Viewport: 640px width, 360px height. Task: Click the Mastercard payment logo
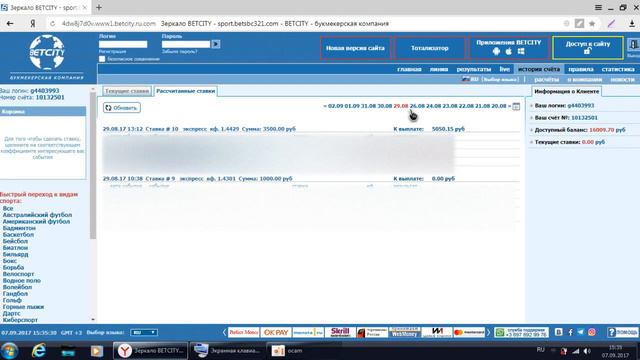[469, 332]
